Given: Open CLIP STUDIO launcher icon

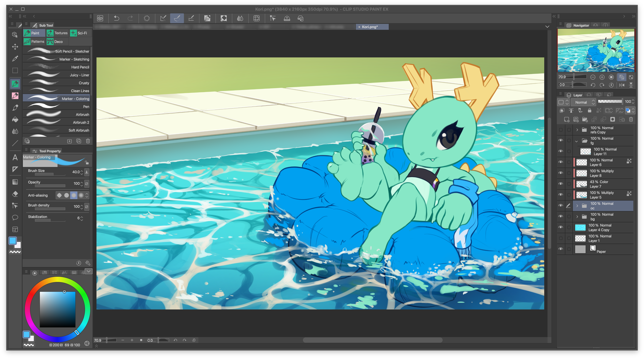Looking at the screenshot, I should (x=100, y=18).
